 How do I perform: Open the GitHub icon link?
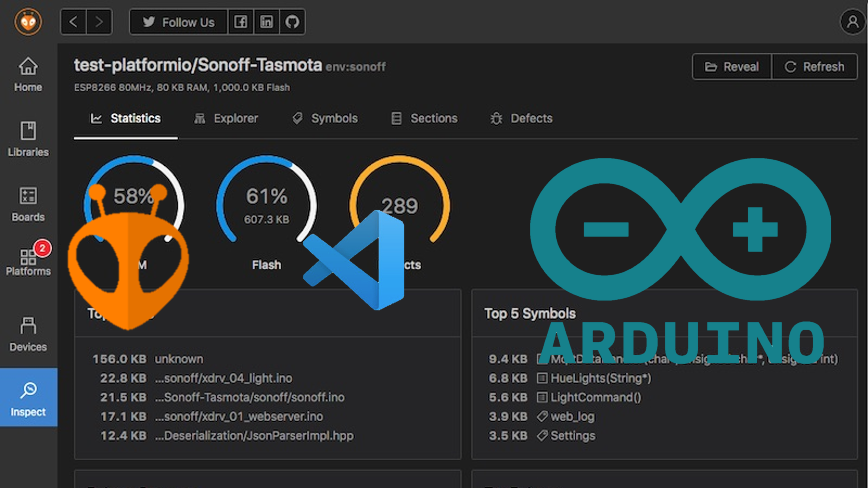292,22
